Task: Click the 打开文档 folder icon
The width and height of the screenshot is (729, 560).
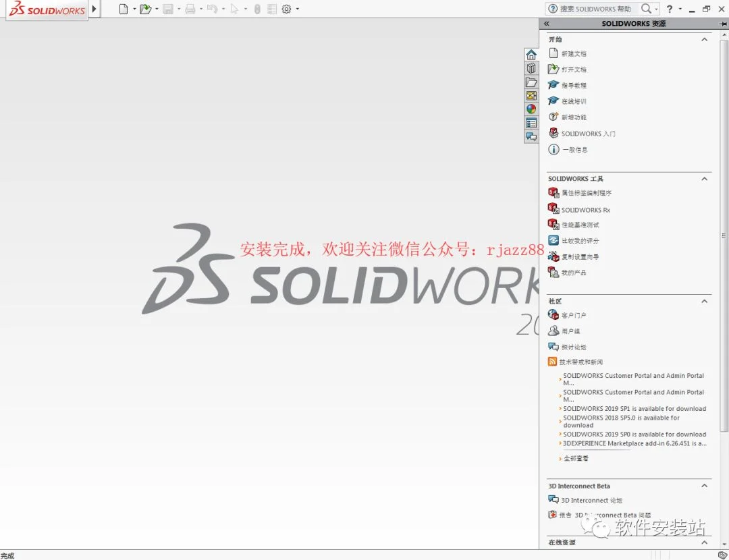Action: [553, 69]
